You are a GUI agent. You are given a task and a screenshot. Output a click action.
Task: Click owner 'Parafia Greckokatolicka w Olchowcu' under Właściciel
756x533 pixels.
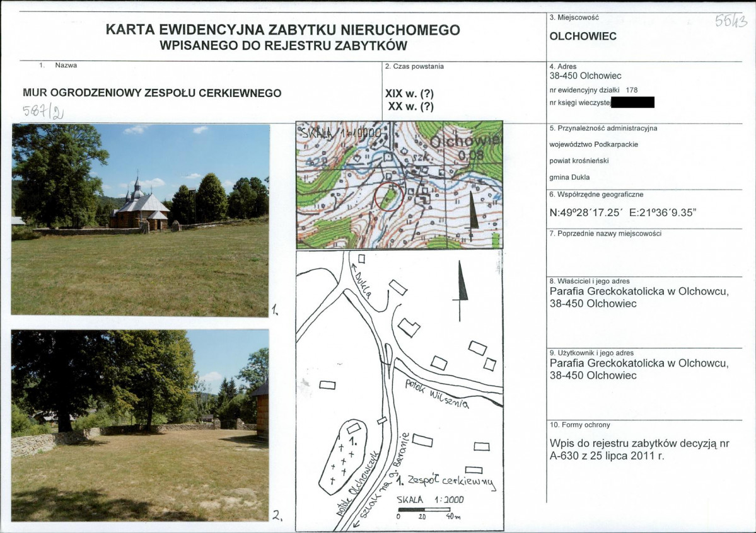click(639, 292)
